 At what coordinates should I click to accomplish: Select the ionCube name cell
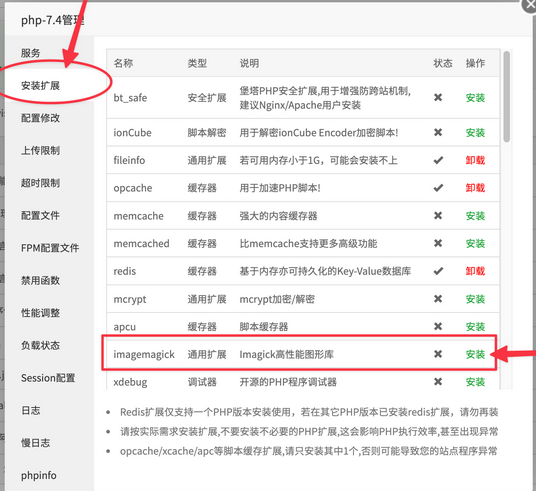pyautogui.click(x=132, y=133)
